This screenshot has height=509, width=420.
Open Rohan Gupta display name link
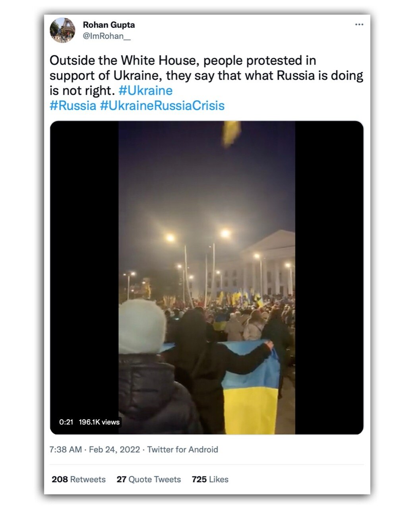pyautogui.click(x=109, y=25)
